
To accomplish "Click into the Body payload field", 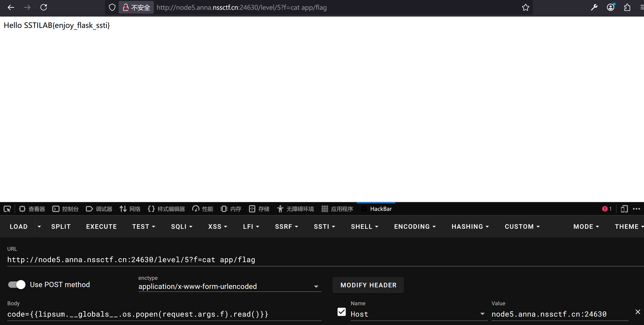I will [164, 314].
